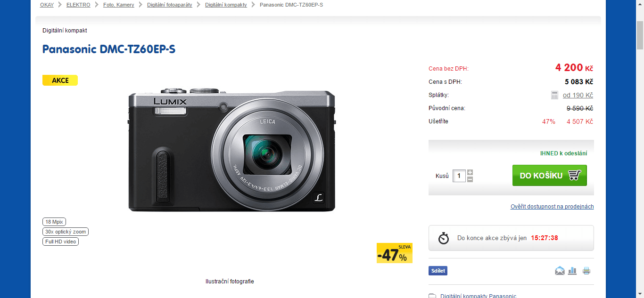Click the Panasonic DMC-TZ60EP-S product title
This screenshot has width=644, height=298.
coord(109,49)
